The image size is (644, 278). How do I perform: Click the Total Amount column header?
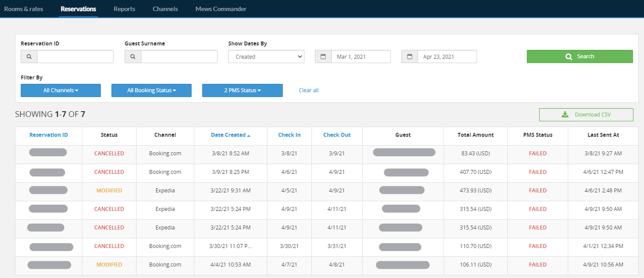[x=476, y=135]
